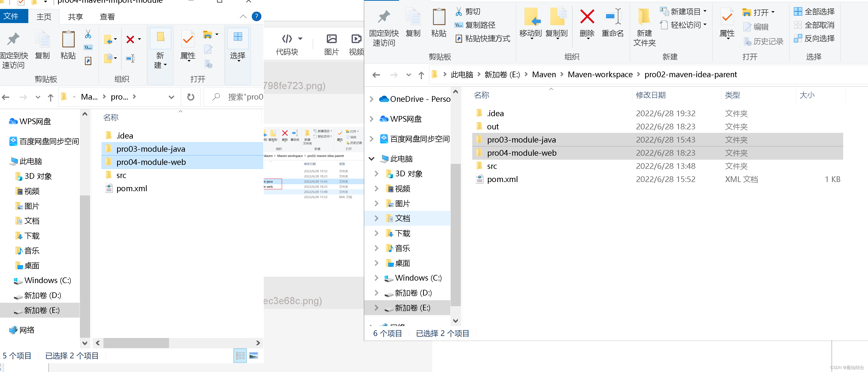
Task: Click Invert selection (反向选择) in right ribbon
Action: pos(814,38)
